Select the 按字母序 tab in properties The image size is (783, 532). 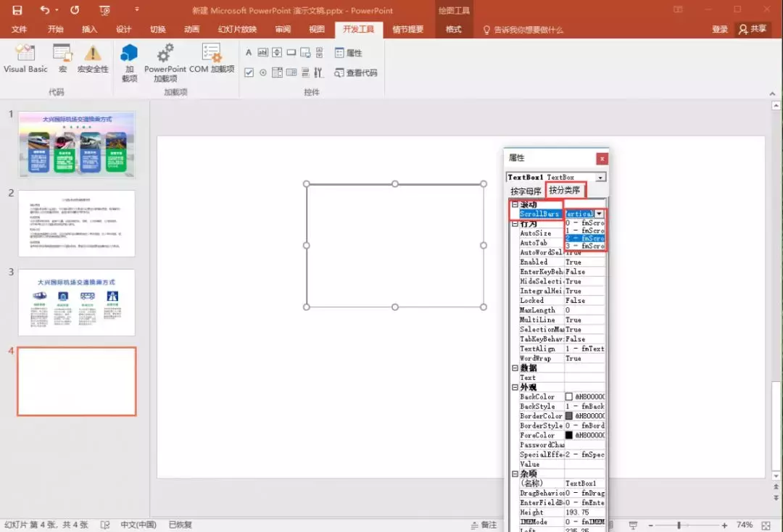point(526,191)
